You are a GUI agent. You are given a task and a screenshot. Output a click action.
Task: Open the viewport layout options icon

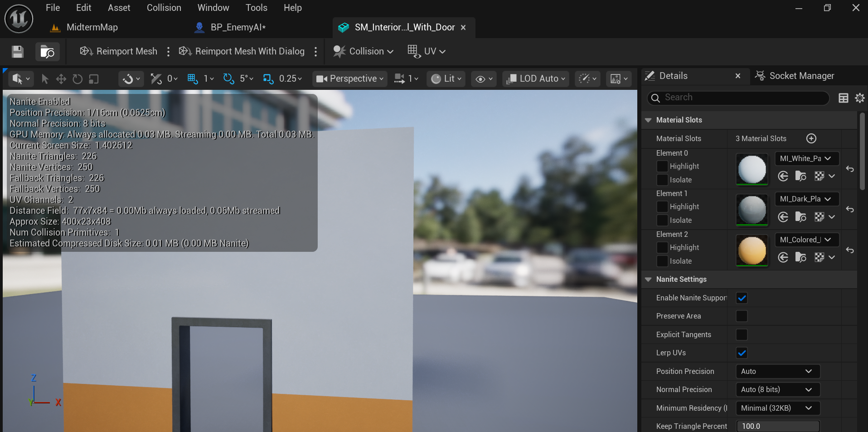[619, 79]
